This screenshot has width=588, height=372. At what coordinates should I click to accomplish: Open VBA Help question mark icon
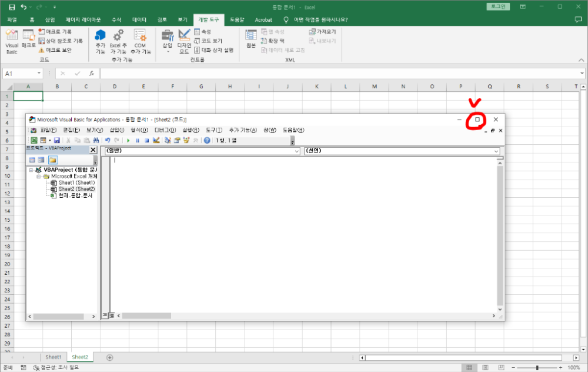(207, 140)
